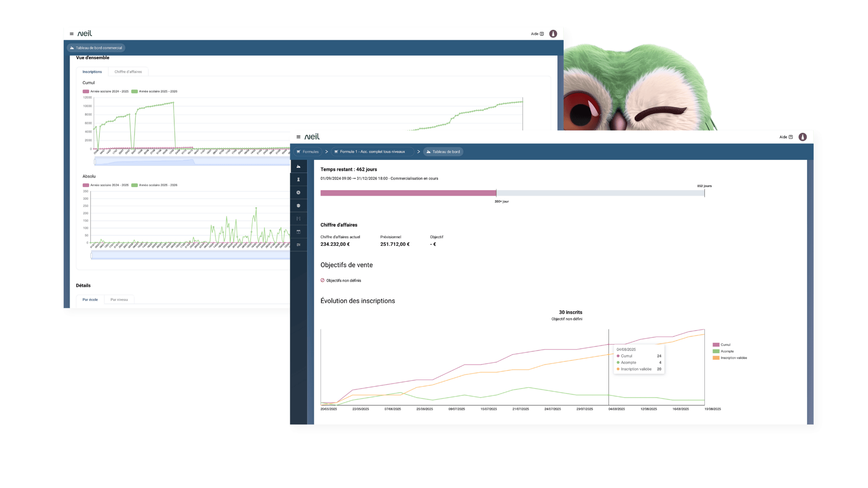
Task: Open hamburger menu in front Neil window
Action: pos(298,137)
